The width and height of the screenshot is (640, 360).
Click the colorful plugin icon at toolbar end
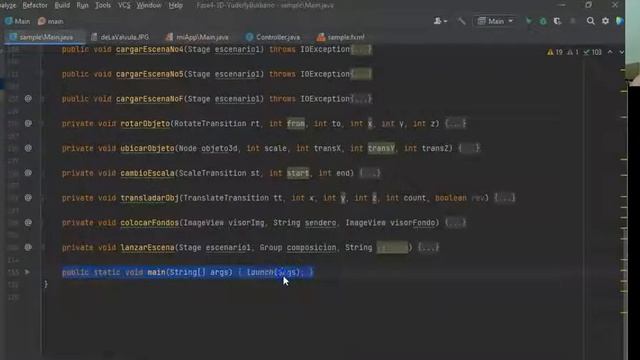pyautogui.click(x=620, y=21)
